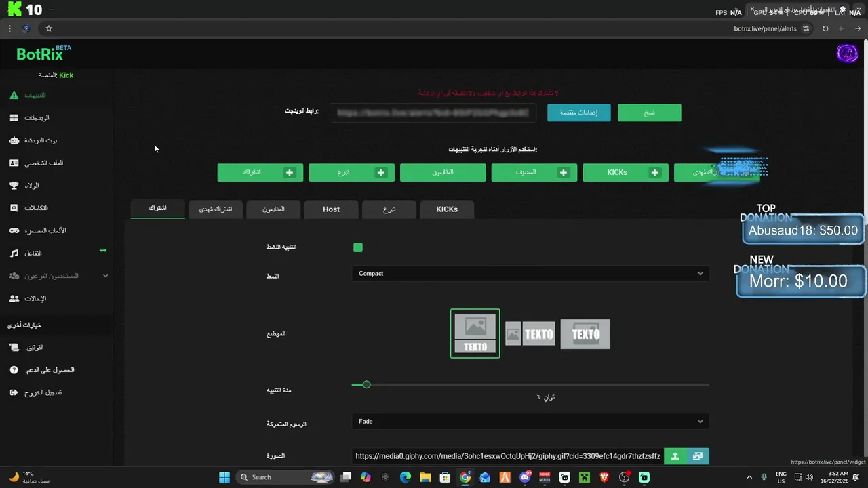
Task: Open the Get Support question-mark icon
Action: pos(14,370)
